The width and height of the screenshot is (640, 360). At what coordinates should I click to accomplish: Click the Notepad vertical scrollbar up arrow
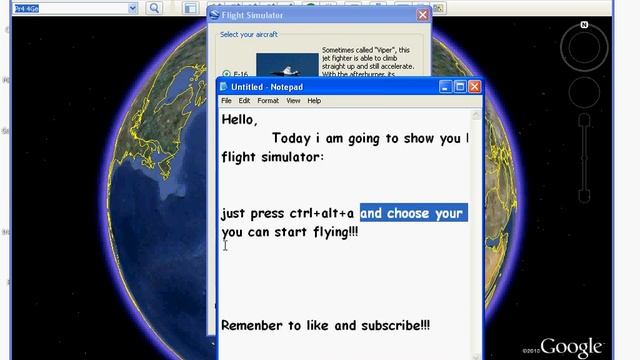point(476,116)
